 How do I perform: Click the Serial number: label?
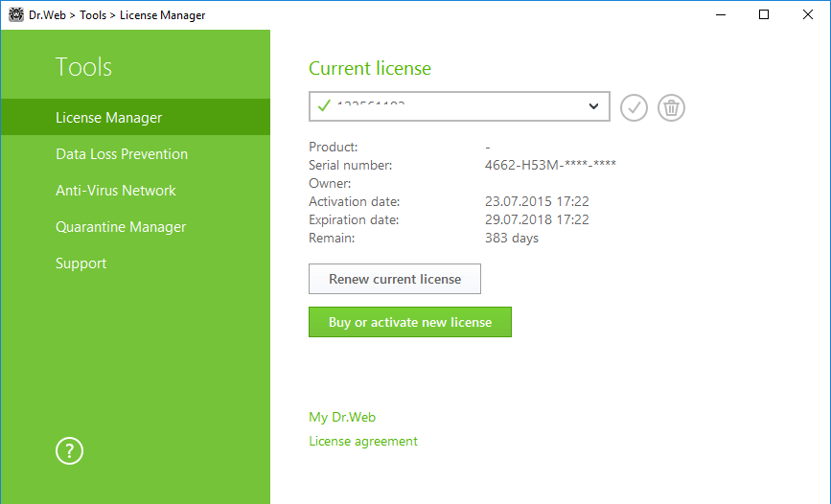click(350, 165)
